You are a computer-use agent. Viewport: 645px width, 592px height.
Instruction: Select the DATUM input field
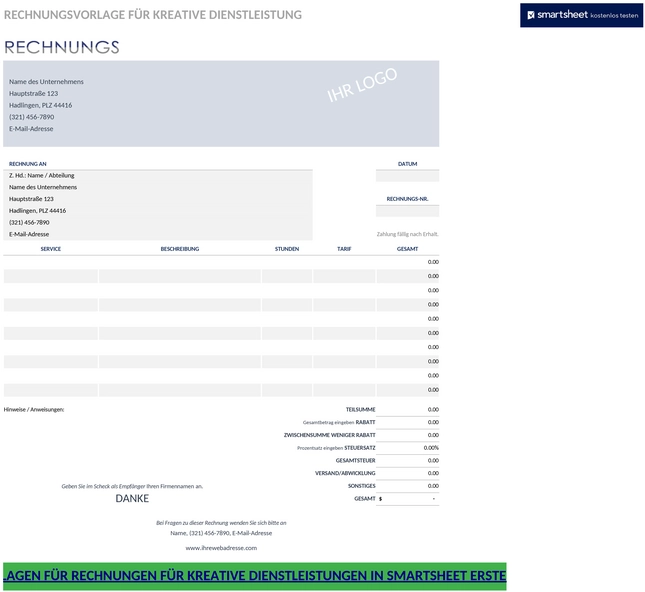(407, 176)
